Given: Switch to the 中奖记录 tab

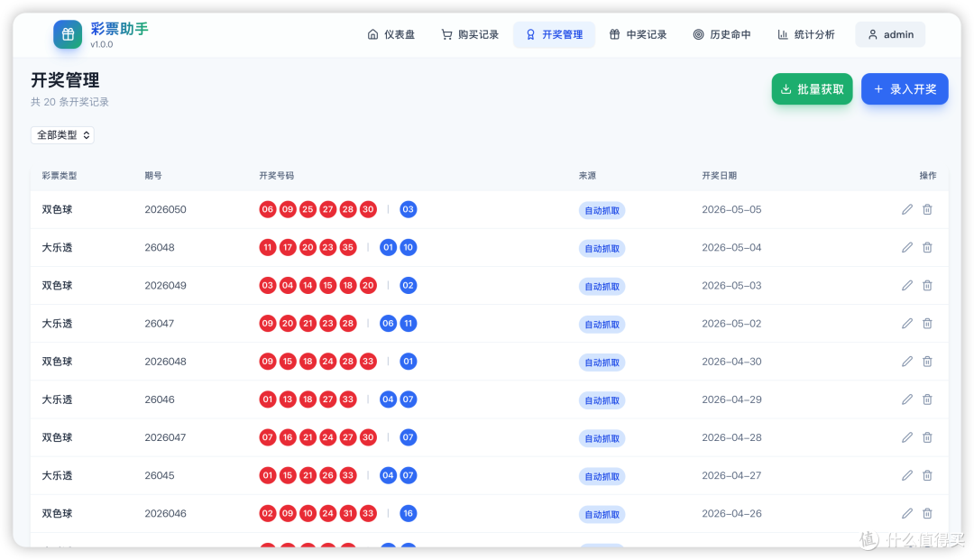Looking at the screenshot, I should click(x=638, y=35).
